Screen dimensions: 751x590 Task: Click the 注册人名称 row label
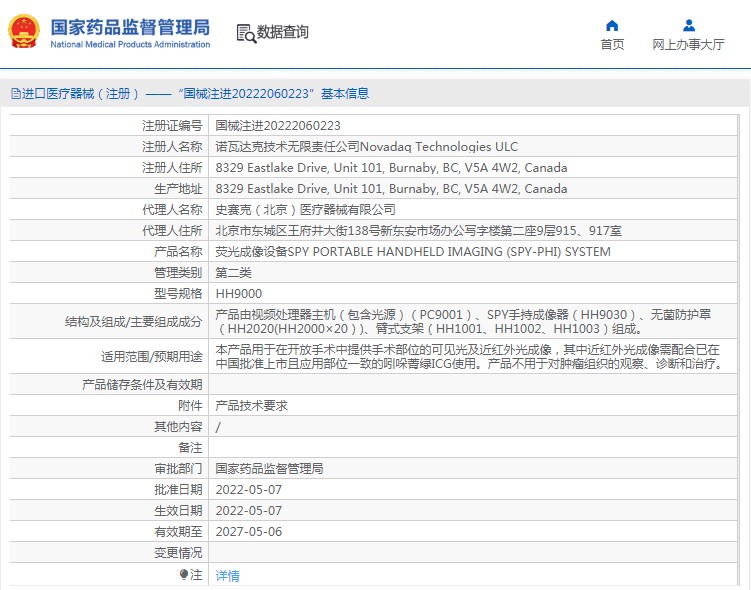[172, 147]
